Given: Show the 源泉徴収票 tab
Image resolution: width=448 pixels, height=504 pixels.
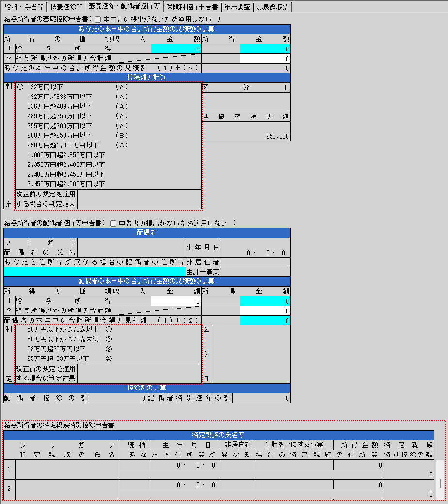Looking at the screenshot, I should click(x=272, y=7).
